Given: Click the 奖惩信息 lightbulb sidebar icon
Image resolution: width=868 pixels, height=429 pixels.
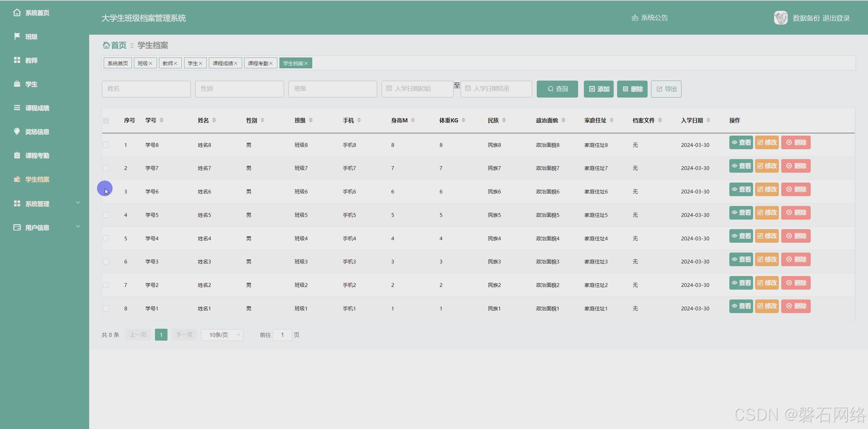Looking at the screenshot, I should (x=17, y=131).
